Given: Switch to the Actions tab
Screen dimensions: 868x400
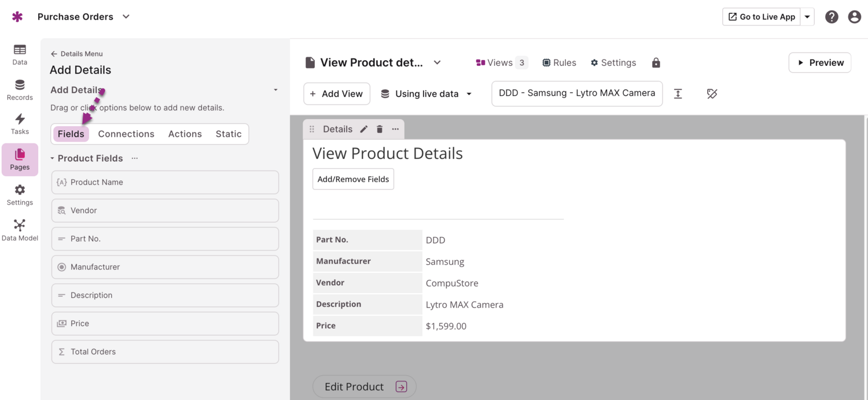Looking at the screenshot, I should tap(185, 134).
